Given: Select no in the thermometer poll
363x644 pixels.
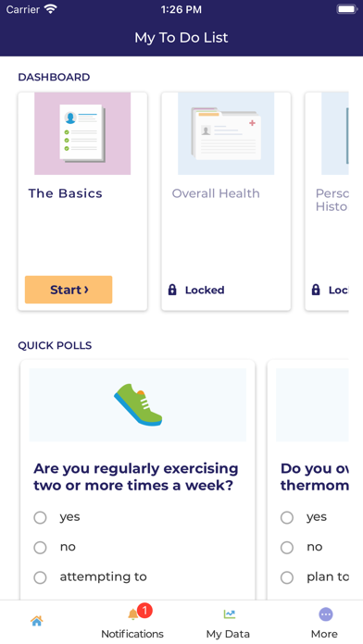Looking at the screenshot, I should (287, 548).
